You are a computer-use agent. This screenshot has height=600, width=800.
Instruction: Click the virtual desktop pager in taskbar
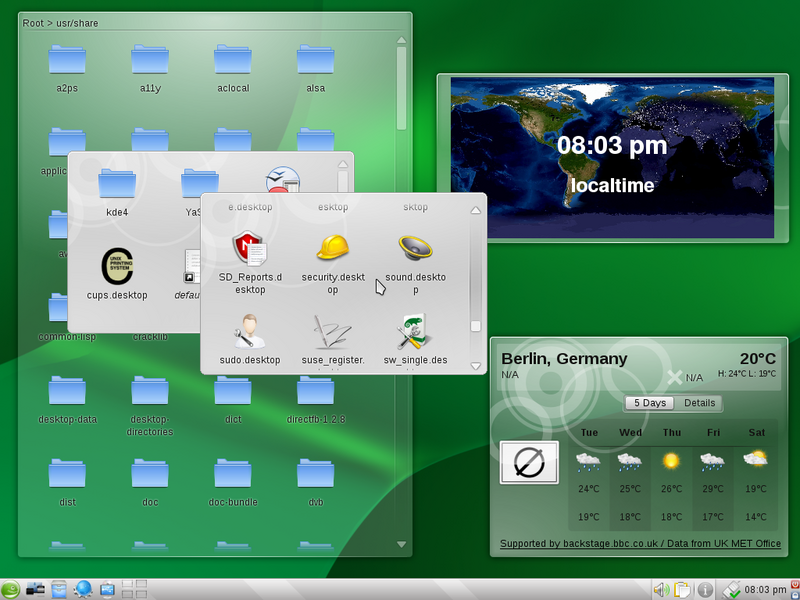tap(134, 590)
